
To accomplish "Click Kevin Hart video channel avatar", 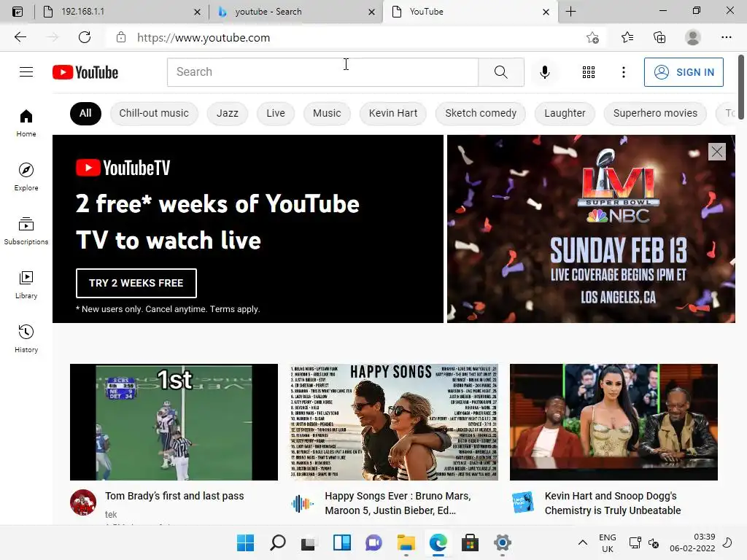I will pyautogui.click(x=522, y=502).
